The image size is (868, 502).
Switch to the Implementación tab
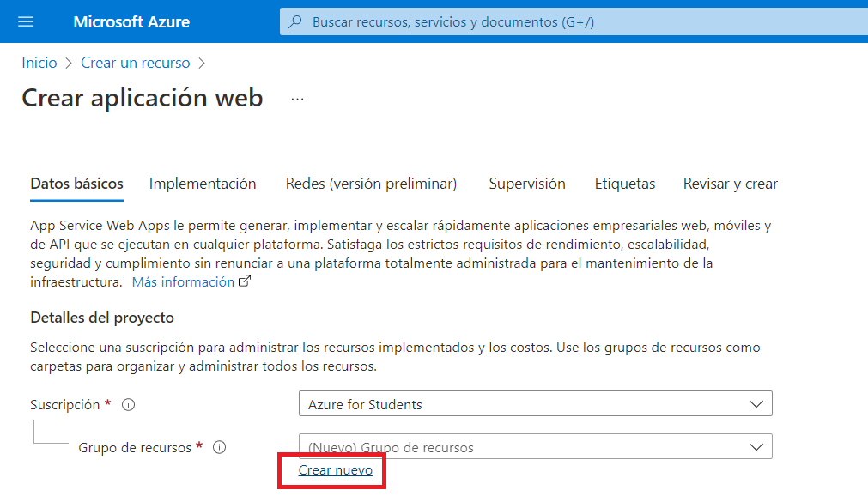[203, 184]
